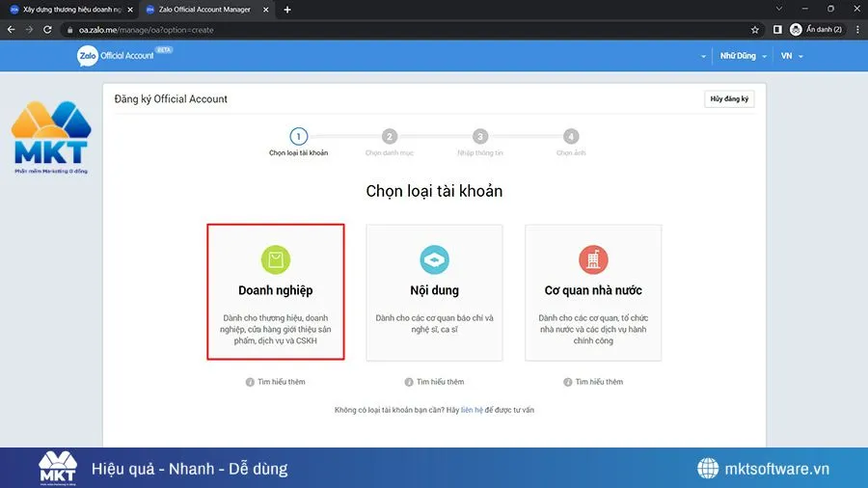The height and width of the screenshot is (488, 868).
Task: Click the info icon beside Doanh nghiệp's Tìm hiểu thêm
Action: point(250,382)
